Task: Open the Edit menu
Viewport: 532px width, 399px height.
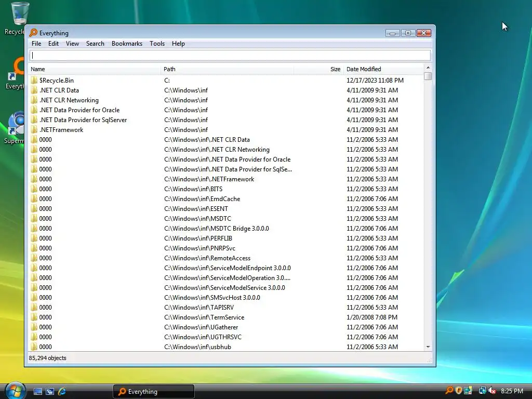Action: [x=54, y=44]
